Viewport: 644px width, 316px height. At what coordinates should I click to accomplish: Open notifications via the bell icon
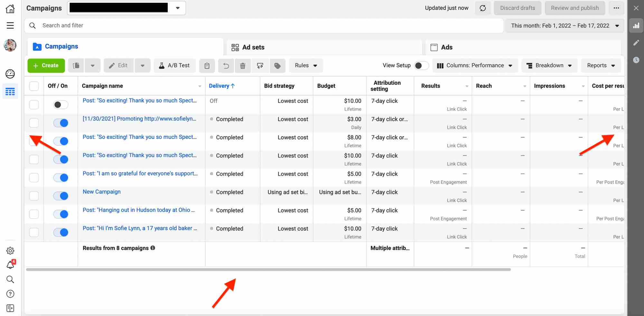(10, 265)
